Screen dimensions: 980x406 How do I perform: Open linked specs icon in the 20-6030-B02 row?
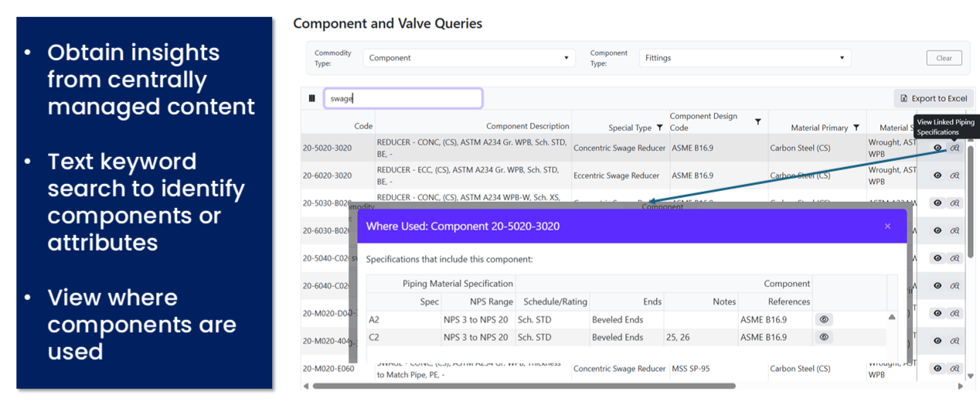(955, 230)
